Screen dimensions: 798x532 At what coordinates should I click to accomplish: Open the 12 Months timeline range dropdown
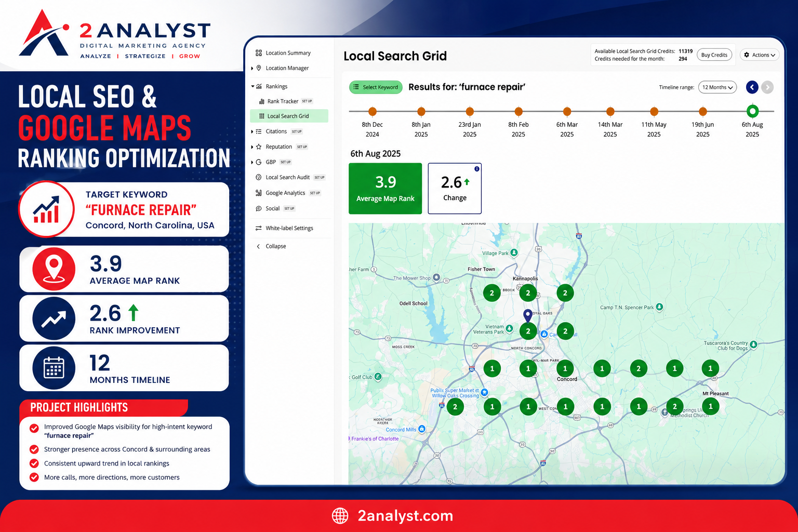coord(717,87)
